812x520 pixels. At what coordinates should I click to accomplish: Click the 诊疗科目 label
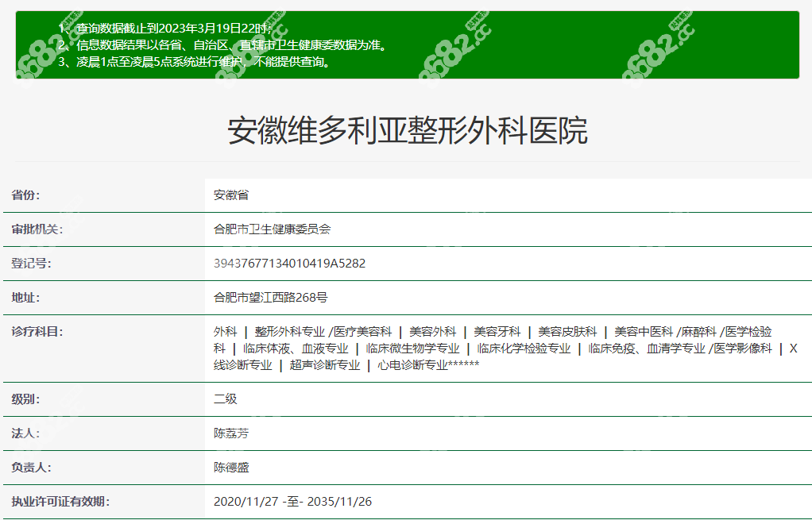(37, 332)
